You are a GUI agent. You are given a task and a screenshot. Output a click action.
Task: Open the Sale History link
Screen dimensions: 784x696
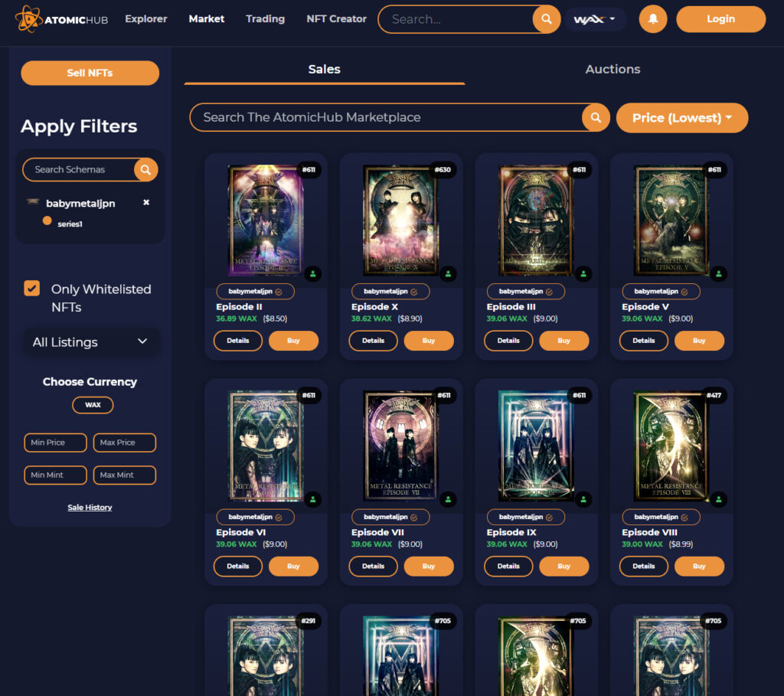(x=90, y=508)
